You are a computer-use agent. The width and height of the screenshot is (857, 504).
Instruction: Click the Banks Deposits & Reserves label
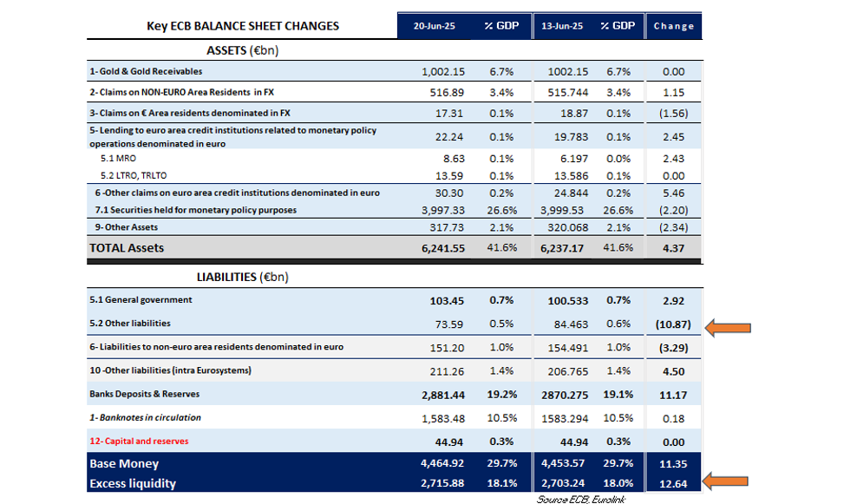[x=144, y=394]
